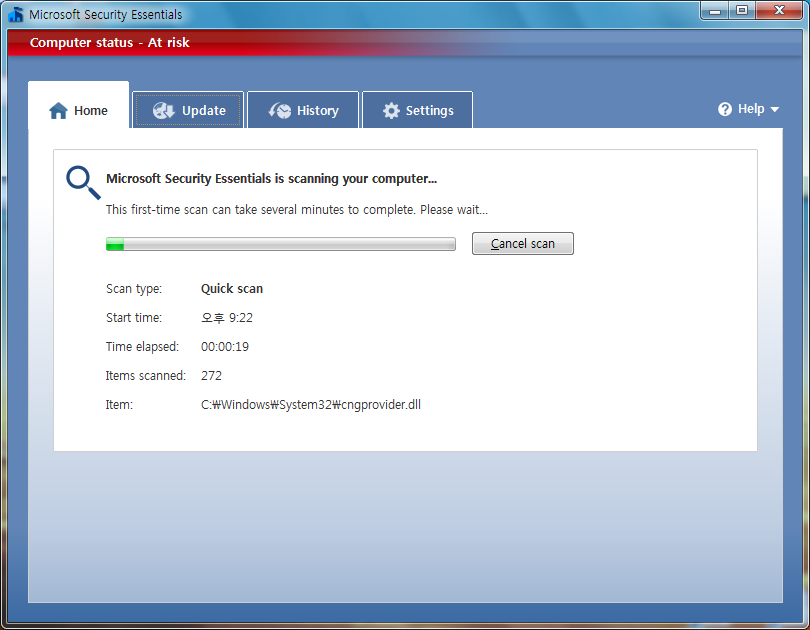The height and width of the screenshot is (630, 810).
Task: Cancel the running scan
Action: point(523,243)
